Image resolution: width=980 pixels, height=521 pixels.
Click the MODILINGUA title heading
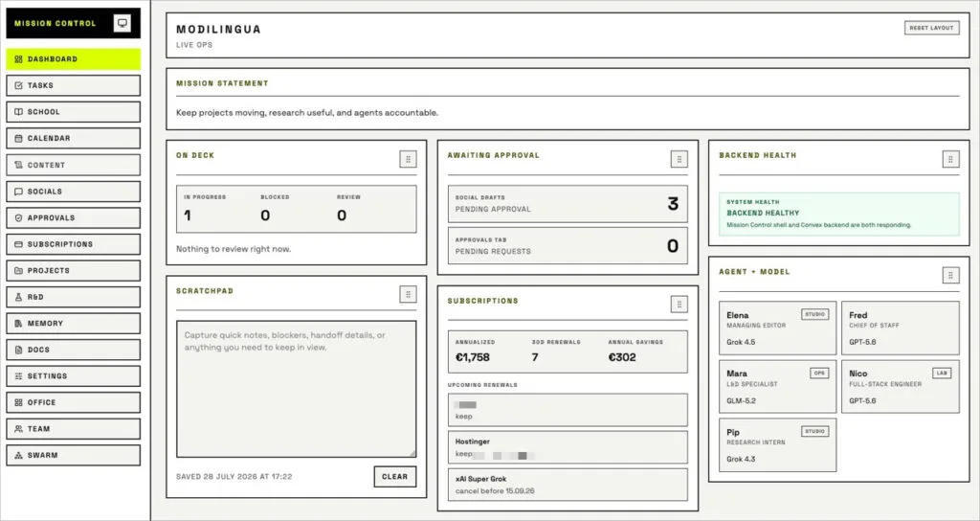pyautogui.click(x=219, y=30)
